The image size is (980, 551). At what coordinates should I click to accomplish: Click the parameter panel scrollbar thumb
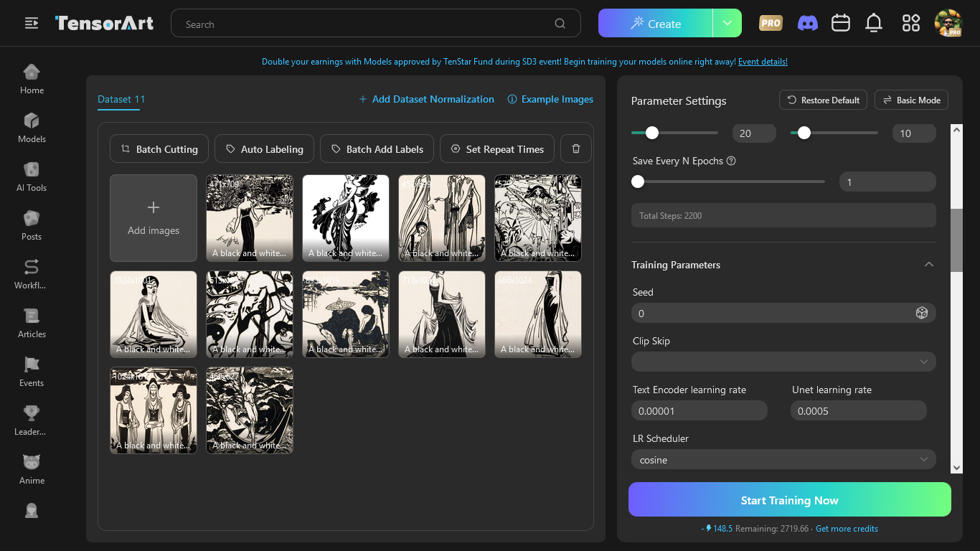[956, 240]
